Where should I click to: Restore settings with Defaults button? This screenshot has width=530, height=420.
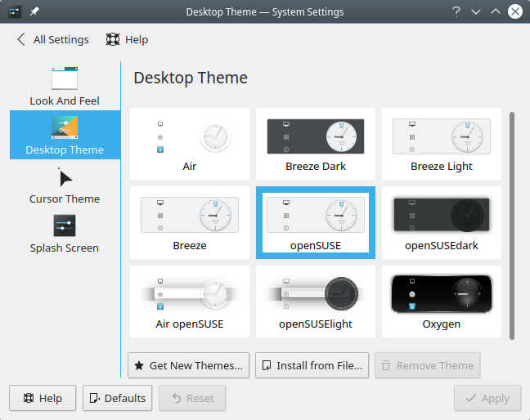(x=117, y=398)
